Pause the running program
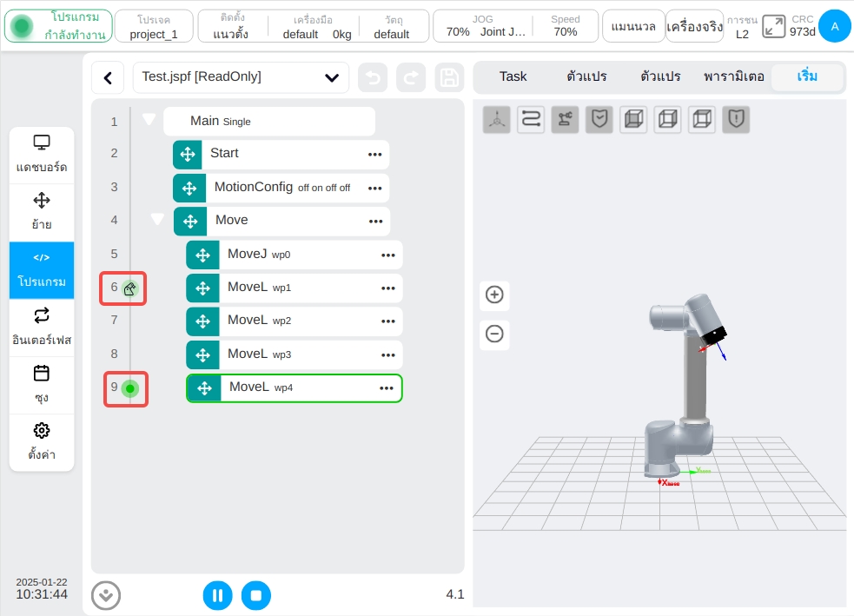 coord(218,595)
